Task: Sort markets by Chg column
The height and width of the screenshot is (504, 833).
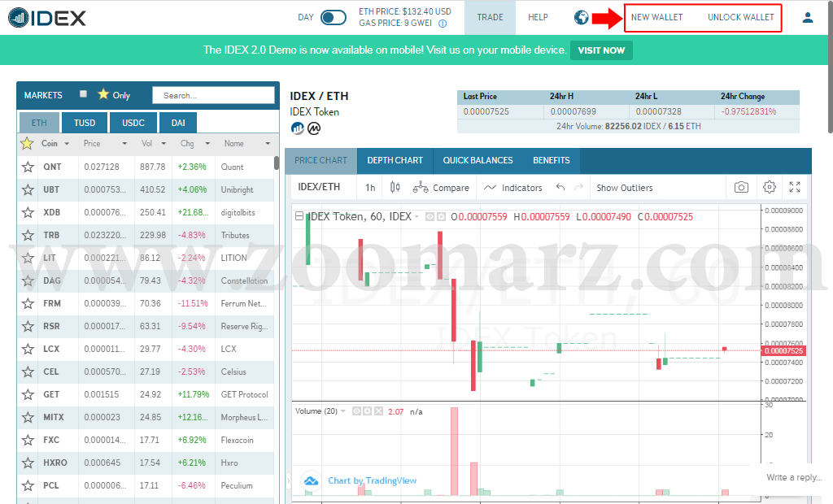Action: [x=195, y=143]
